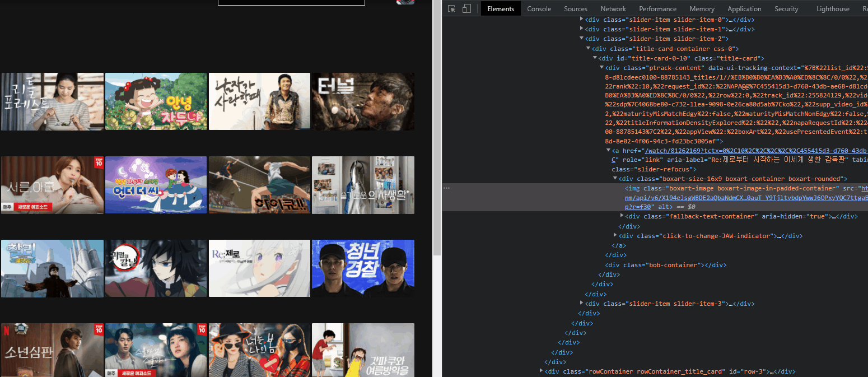Open the 언더 더 씨 cartoon thumbnail
The image size is (868, 377).
point(156,185)
